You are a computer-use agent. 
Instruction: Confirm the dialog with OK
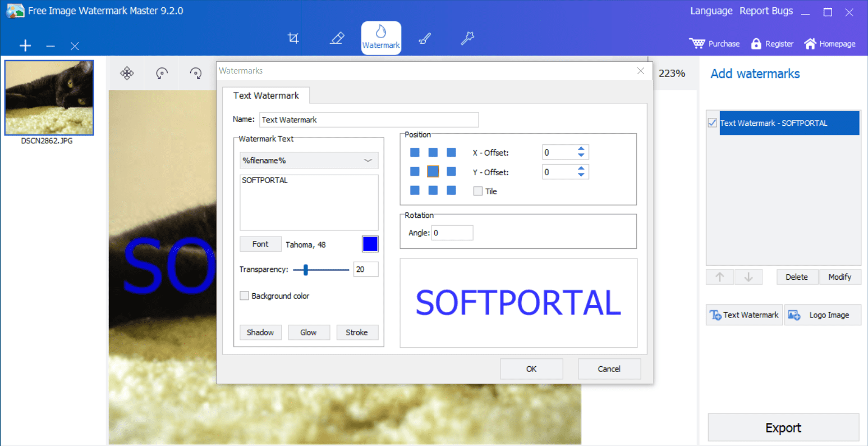point(531,369)
